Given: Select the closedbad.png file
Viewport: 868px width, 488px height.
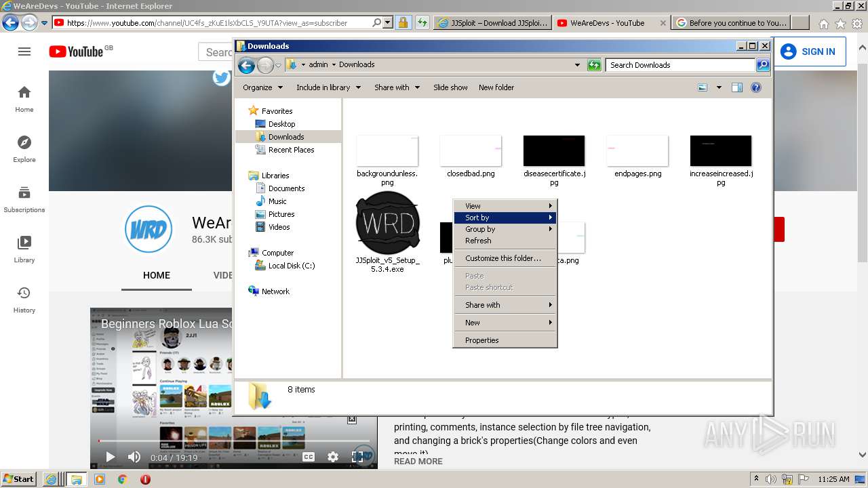Looking at the screenshot, I should (x=471, y=157).
